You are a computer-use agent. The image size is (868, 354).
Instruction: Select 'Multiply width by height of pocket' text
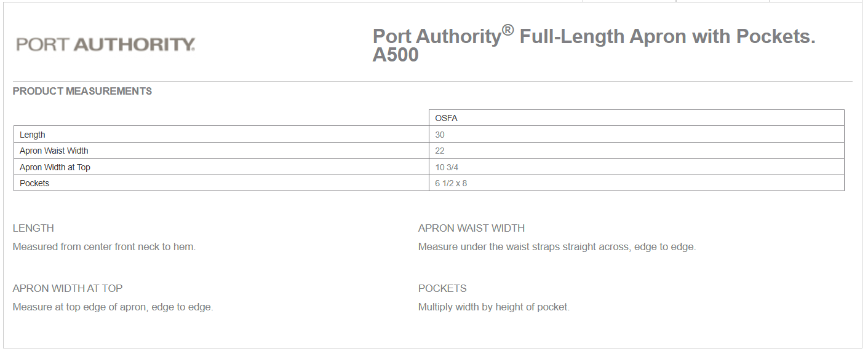tap(494, 307)
